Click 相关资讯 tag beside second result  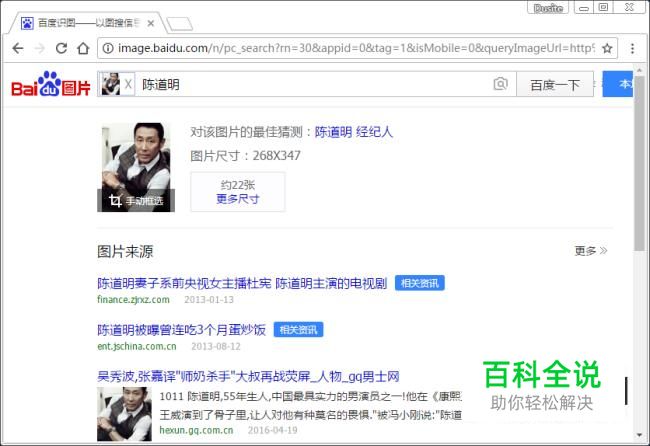(x=298, y=330)
